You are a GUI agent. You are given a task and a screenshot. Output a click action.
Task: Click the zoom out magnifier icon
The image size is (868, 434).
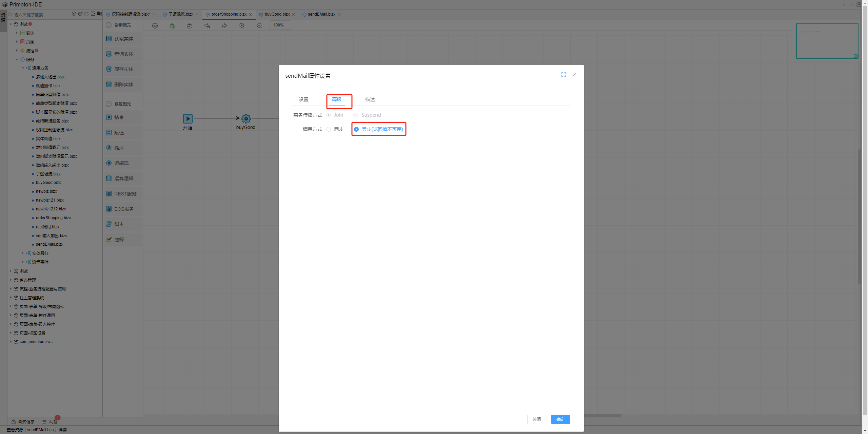(x=259, y=26)
